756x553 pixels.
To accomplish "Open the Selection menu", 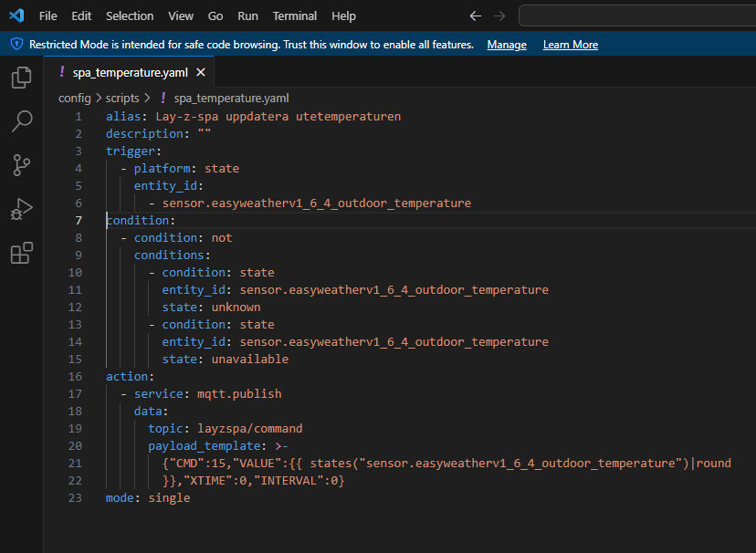I will tap(130, 16).
